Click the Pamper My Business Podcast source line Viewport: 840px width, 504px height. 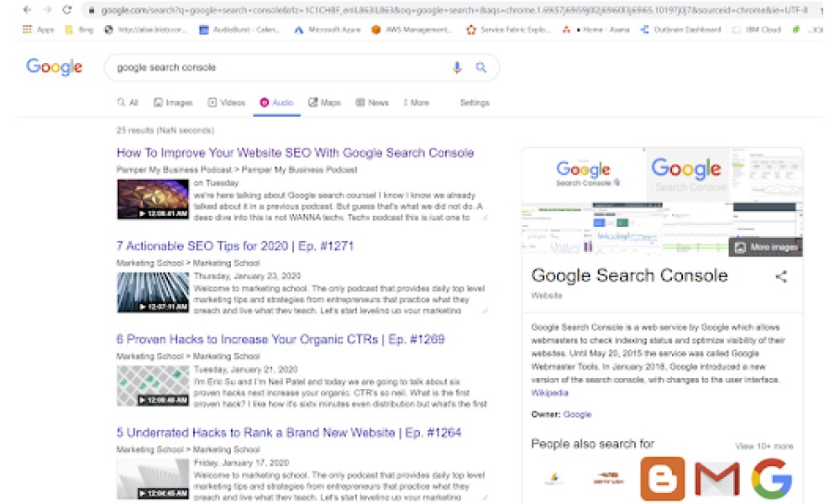pyautogui.click(x=237, y=170)
